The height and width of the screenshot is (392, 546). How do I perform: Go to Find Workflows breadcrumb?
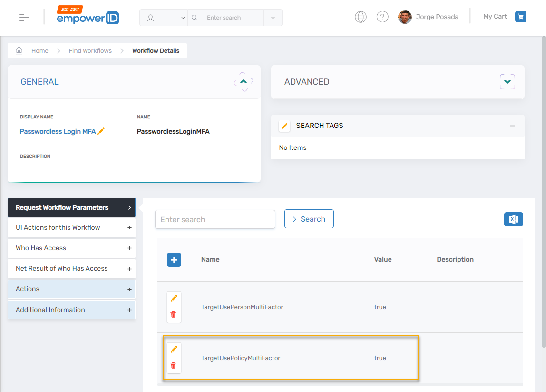(x=90, y=50)
